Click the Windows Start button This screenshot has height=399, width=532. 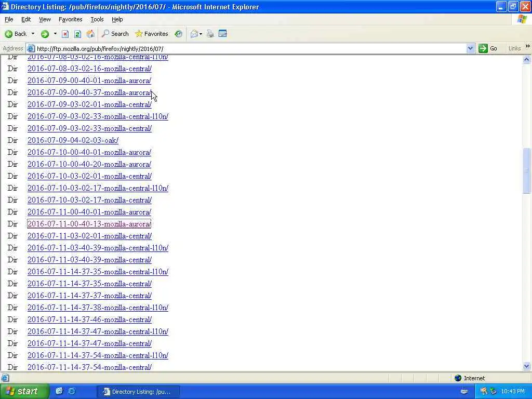pyautogui.click(x=24, y=392)
